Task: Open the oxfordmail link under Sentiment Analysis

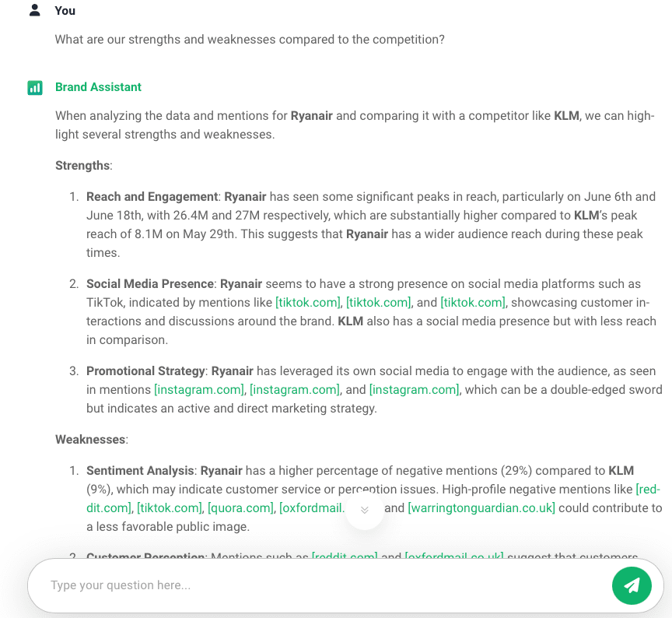Action: pyautogui.click(x=312, y=507)
